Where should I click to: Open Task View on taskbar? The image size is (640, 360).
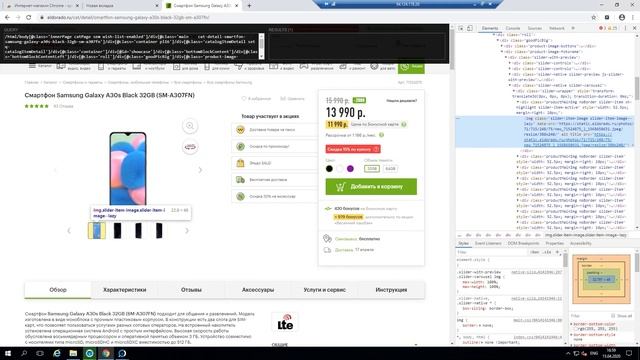coord(40,353)
